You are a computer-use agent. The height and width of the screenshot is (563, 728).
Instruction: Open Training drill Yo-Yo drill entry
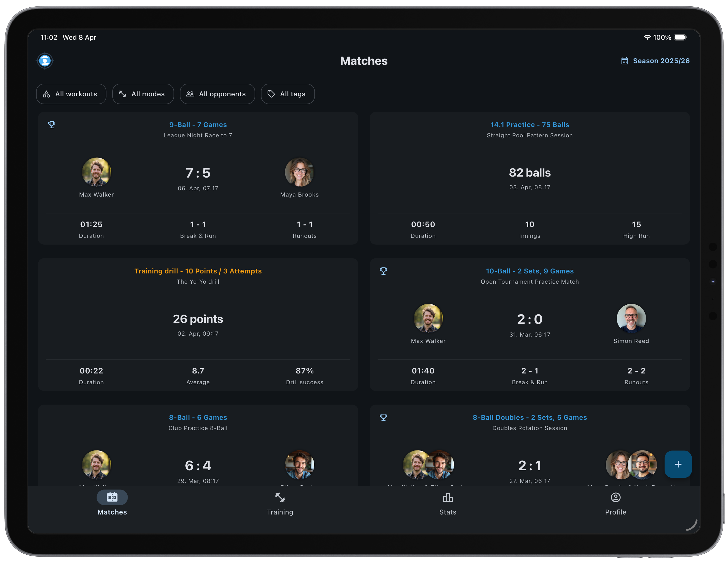(198, 271)
